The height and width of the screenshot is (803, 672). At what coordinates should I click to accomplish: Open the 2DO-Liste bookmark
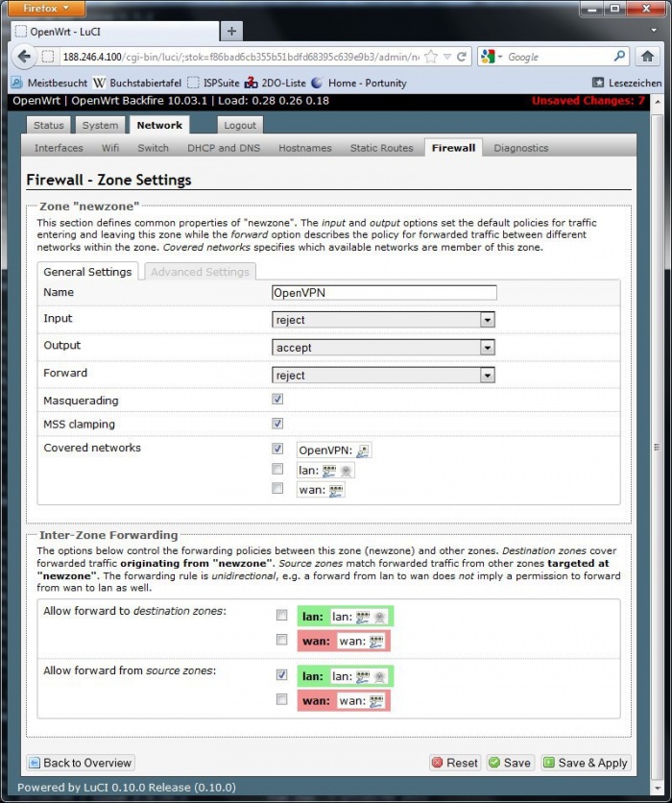click(270, 83)
